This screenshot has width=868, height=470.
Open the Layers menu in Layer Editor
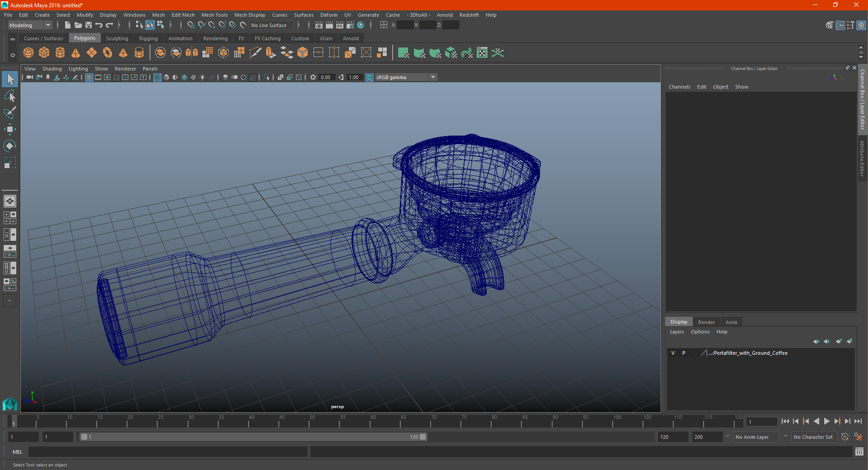tap(676, 332)
